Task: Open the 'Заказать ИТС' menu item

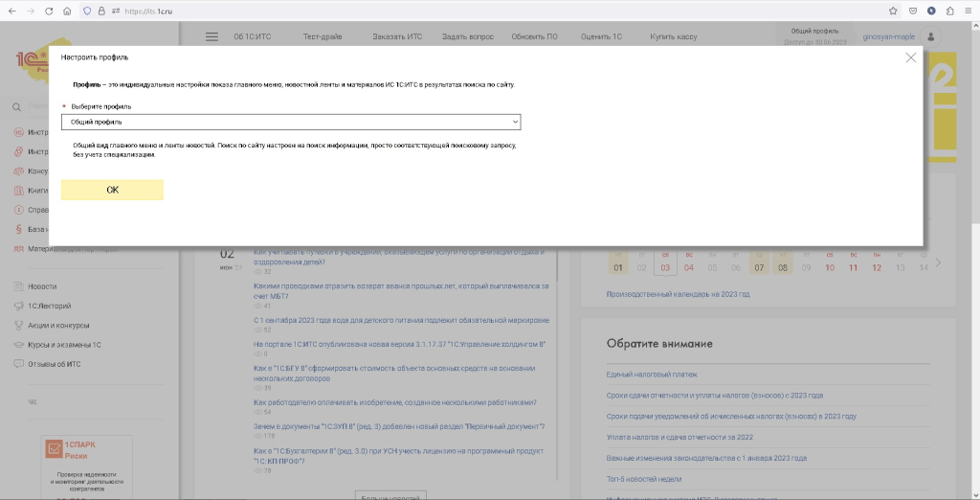Action: tap(397, 36)
